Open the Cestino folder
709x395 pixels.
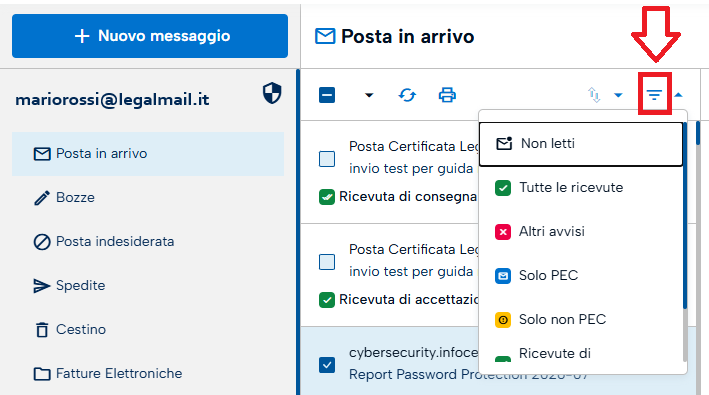coord(148,329)
